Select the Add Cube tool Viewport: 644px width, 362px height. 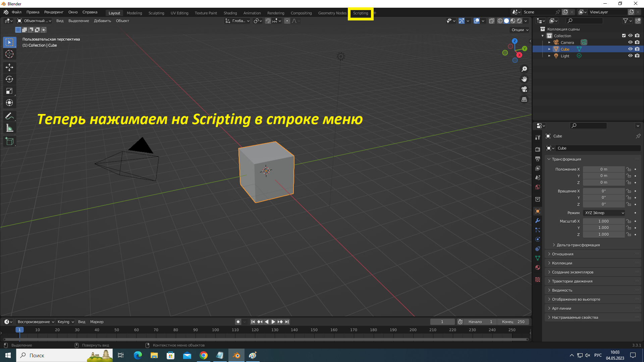click(9, 141)
